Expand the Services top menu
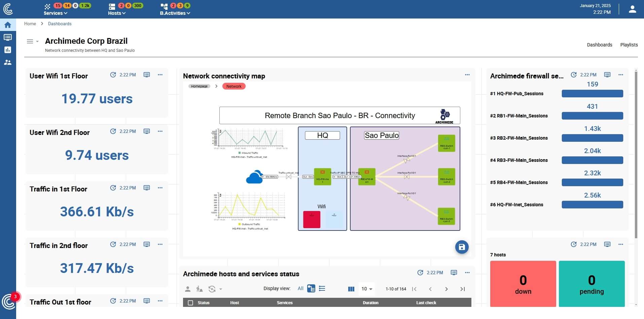The width and height of the screenshot is (644, 319). click(56, 13)
